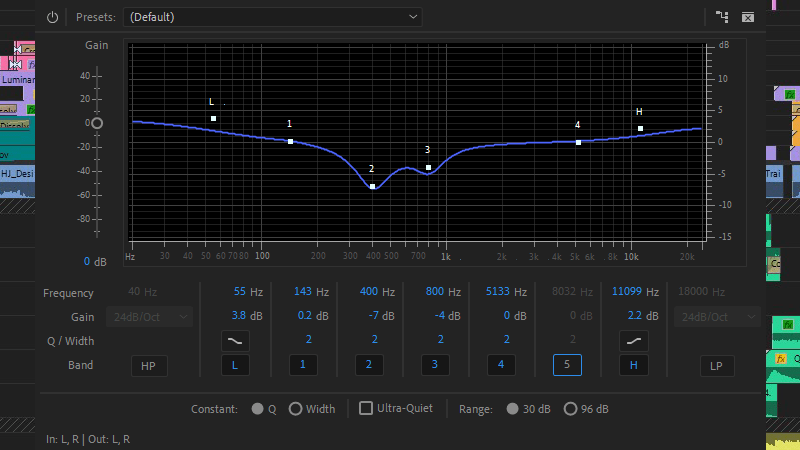Toggle the L band button
This screenshot has height=450, width=800.
click(235, 365)
